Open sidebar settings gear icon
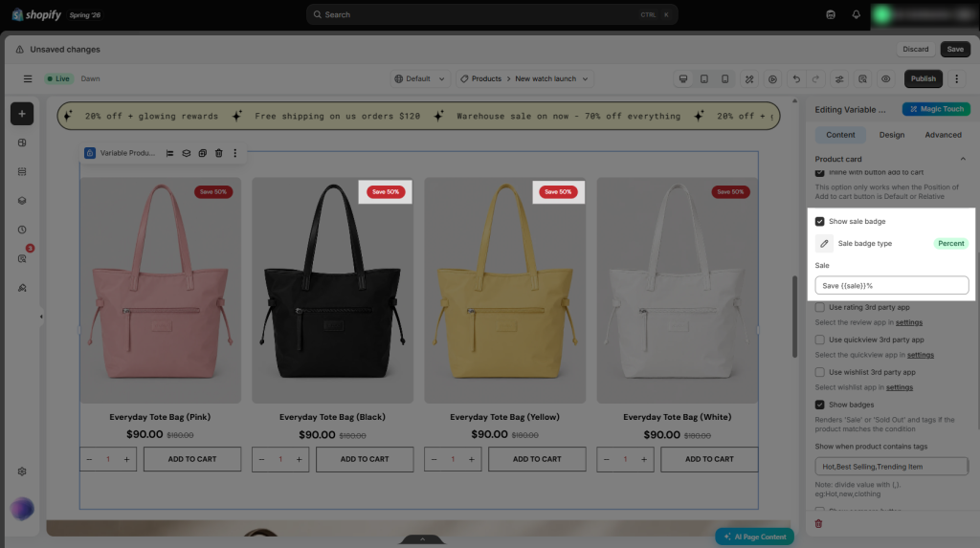The image size is (980, 548). pos(22,471)
